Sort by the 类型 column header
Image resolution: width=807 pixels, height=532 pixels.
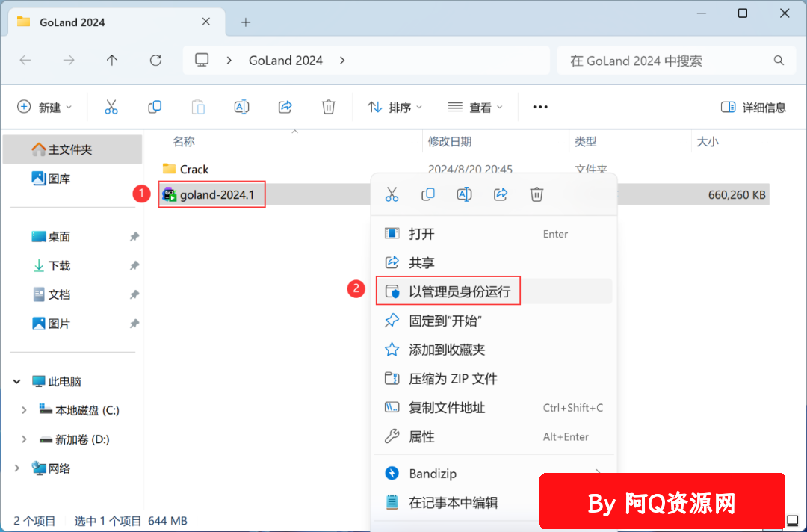[586, 141]
